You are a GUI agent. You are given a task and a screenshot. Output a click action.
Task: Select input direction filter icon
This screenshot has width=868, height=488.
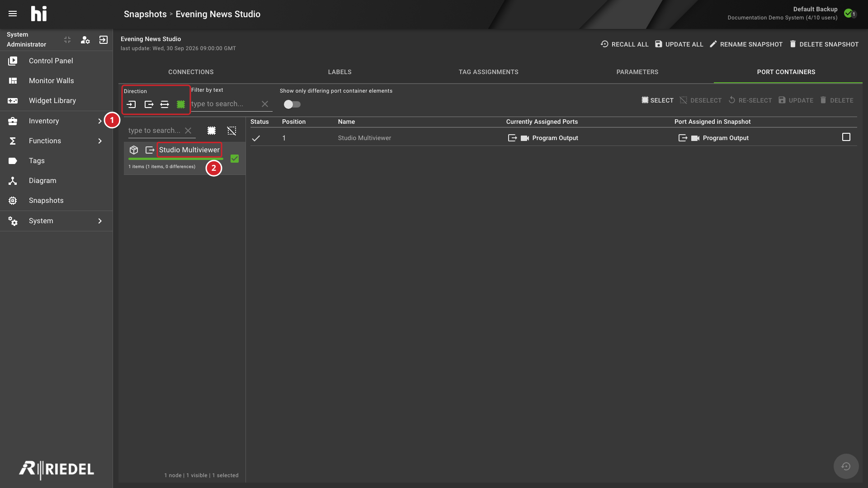tap(131, 104)
